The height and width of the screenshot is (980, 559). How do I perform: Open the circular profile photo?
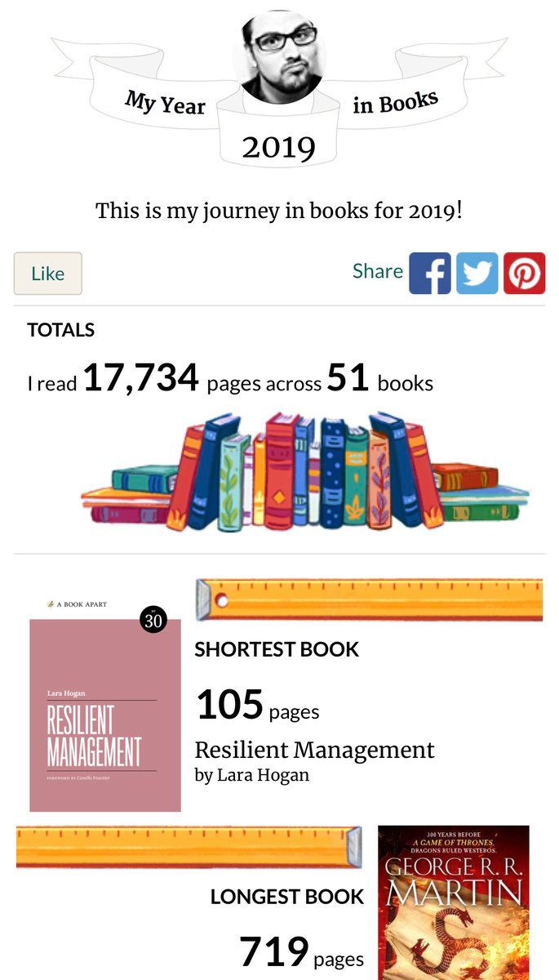point(278,57)
